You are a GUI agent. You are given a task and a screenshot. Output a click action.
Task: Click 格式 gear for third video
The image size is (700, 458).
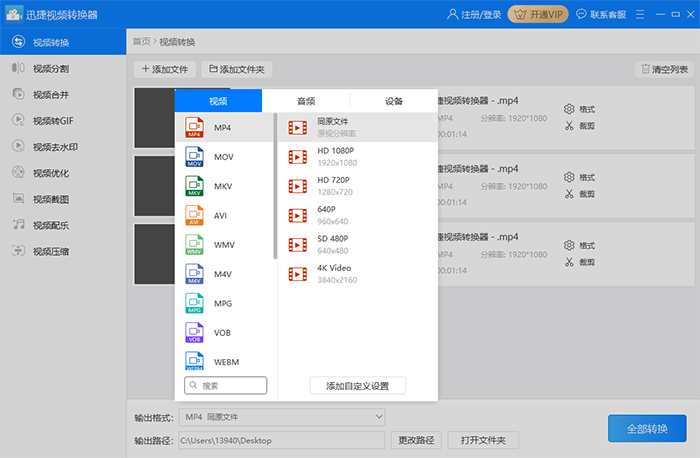[x=569, y=245]
